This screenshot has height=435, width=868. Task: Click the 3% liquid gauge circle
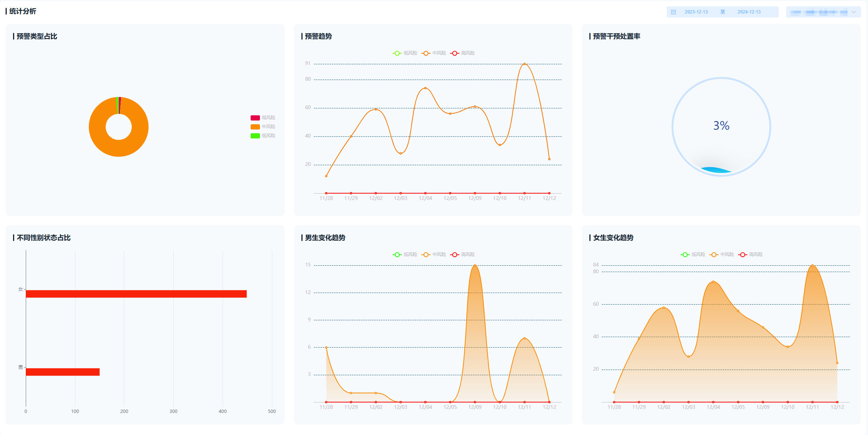[x=721, y=126]
